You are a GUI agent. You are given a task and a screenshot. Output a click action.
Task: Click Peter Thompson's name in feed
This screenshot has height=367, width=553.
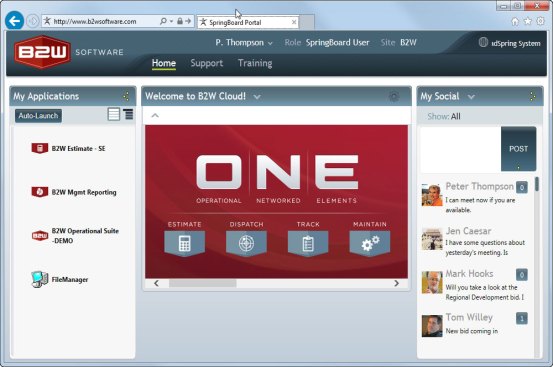[x=479, y=186]
